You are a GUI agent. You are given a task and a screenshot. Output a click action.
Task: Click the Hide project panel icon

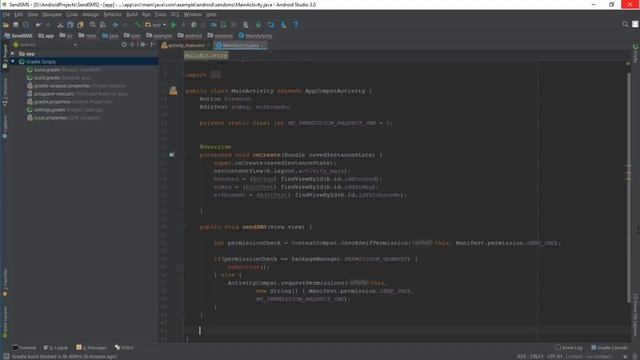coord(153,44)
